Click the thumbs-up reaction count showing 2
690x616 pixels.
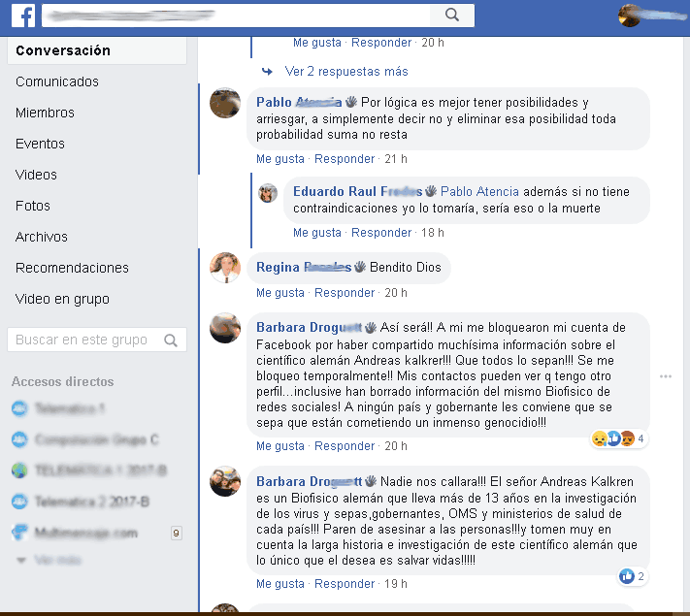coord(632,576)
